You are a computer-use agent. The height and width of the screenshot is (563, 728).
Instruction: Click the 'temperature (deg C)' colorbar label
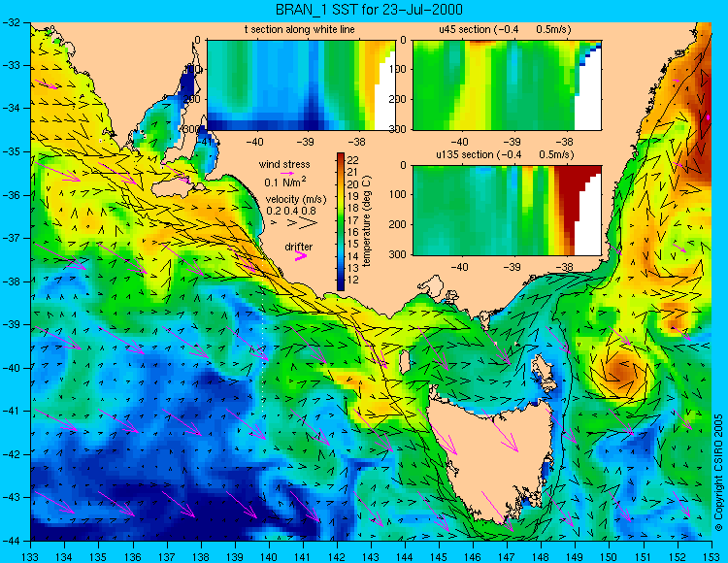(367, 221)
